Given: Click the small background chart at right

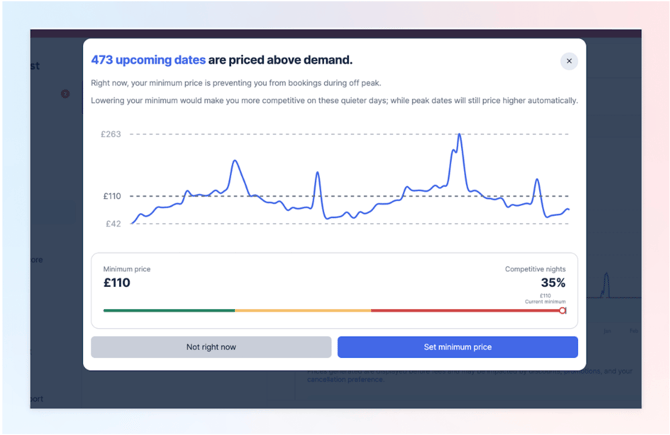Looking at the screenshot, I should pyautogui.click(x=606, y=286).
